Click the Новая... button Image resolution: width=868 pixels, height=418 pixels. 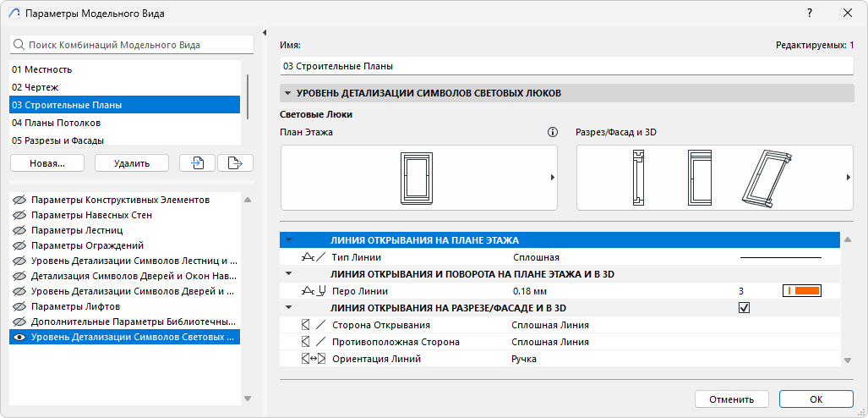47,163
